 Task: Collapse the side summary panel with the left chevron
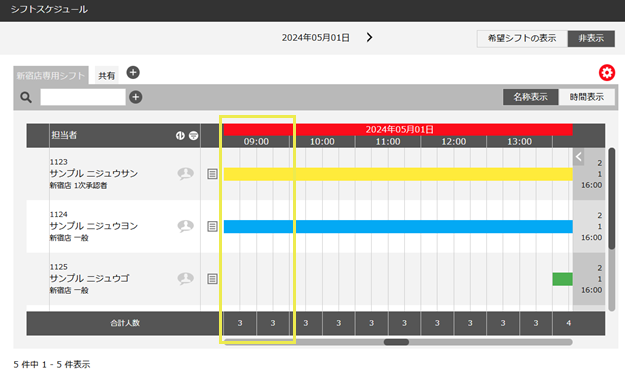click(x=579, y=156)
